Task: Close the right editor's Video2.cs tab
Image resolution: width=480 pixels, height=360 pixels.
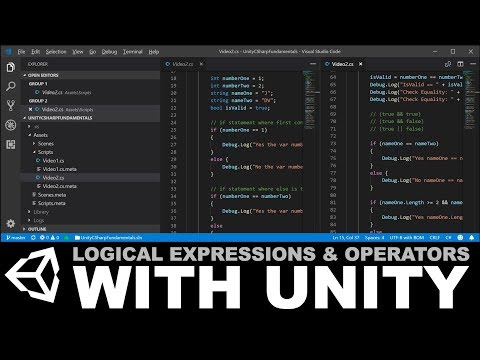Action: (x=360, y=64)
